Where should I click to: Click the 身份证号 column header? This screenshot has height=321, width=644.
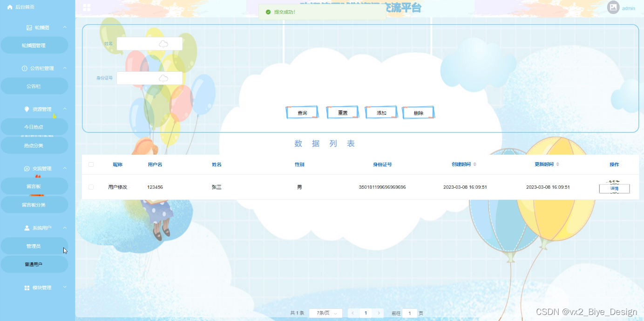point(382,164)
